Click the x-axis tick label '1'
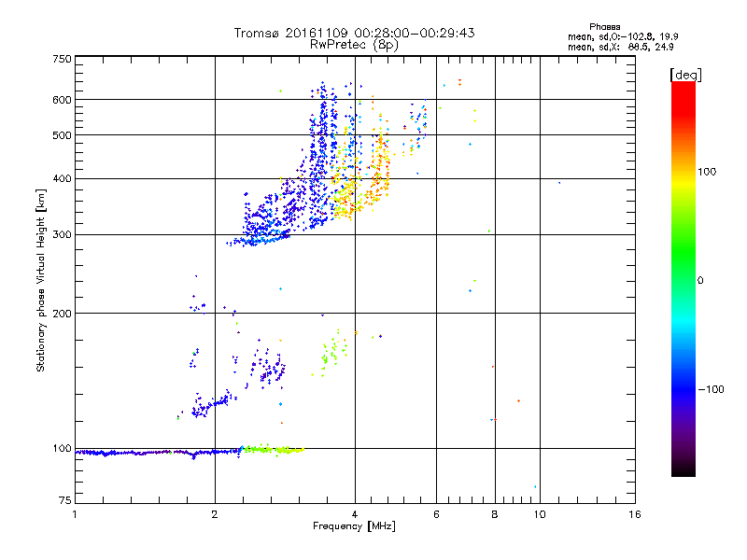 click(75, 514)
